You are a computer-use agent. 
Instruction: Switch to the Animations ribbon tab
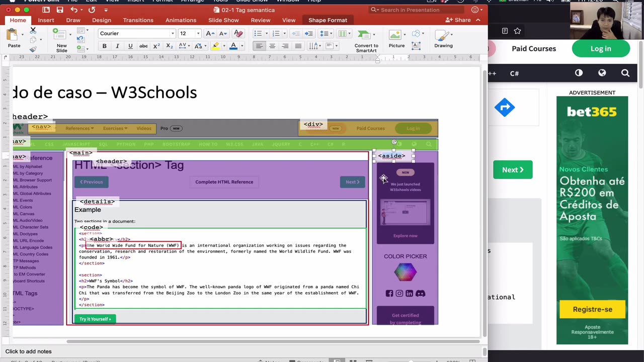point(181,20)
